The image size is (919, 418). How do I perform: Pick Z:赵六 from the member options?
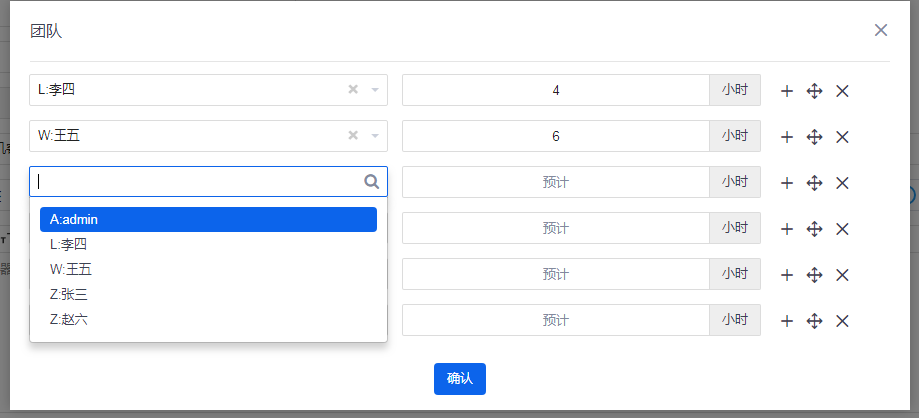208,319
